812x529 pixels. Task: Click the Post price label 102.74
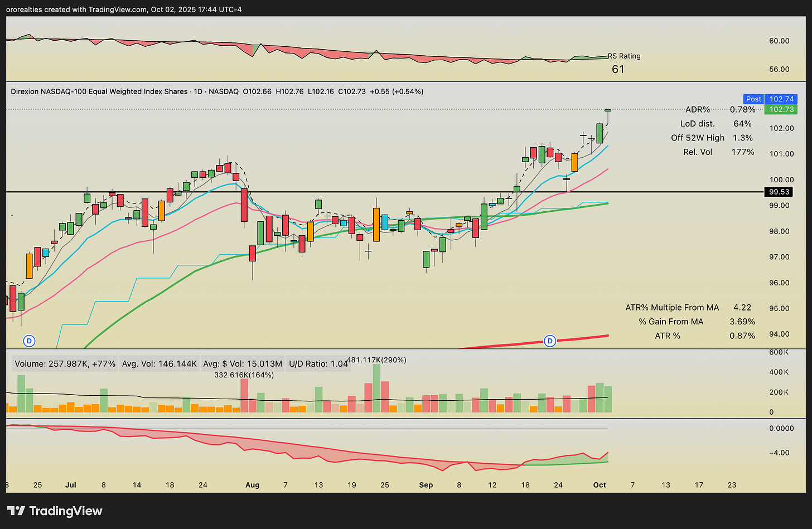[770, 99]
